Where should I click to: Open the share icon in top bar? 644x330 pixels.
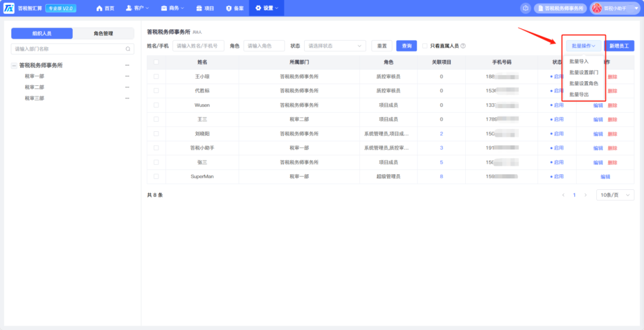click(525, 8)
